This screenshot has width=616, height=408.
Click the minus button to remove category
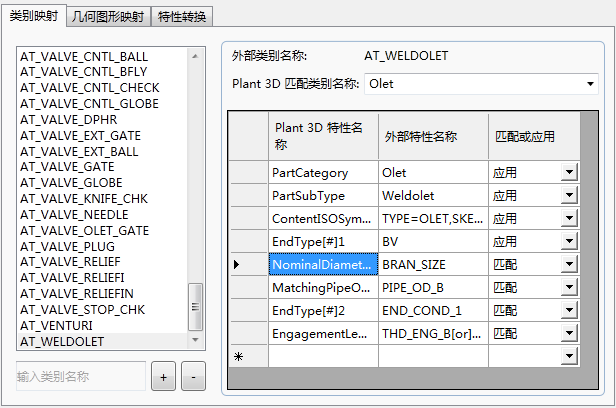(193, 376)
